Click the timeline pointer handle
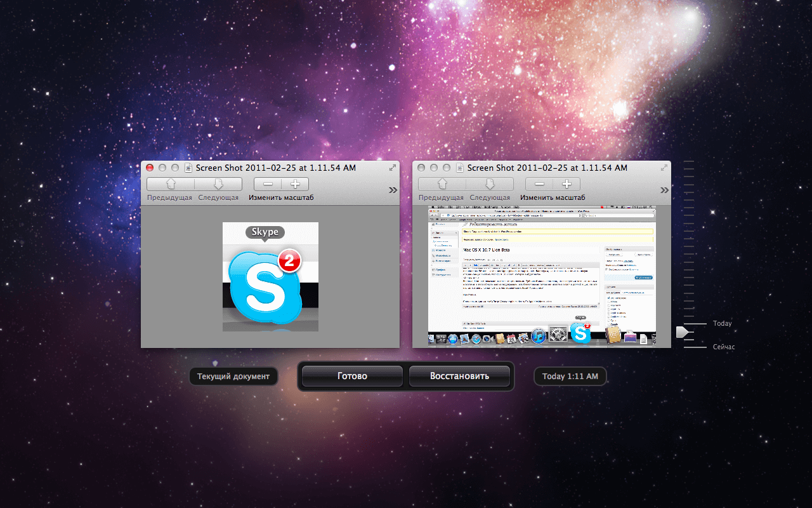This screenshot has width=812, height=508. (x=681, y=332)
